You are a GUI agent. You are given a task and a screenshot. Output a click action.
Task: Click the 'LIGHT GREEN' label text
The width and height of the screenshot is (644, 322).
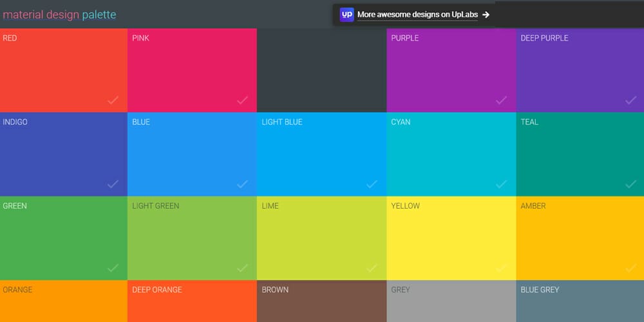(x=156, y=206)
